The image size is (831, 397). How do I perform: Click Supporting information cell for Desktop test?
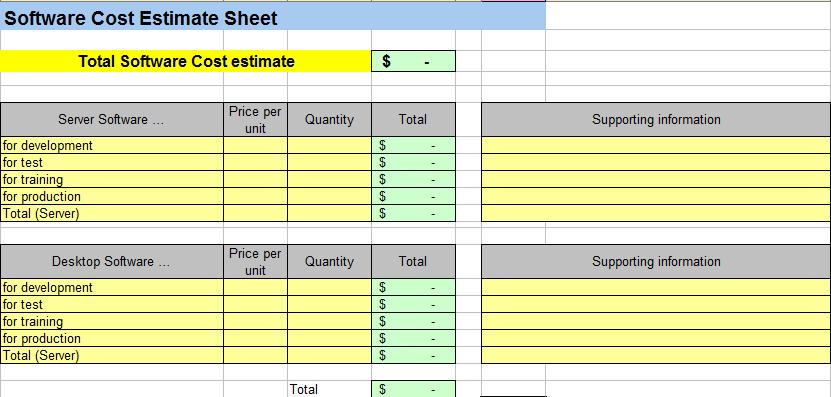point(656,304)
